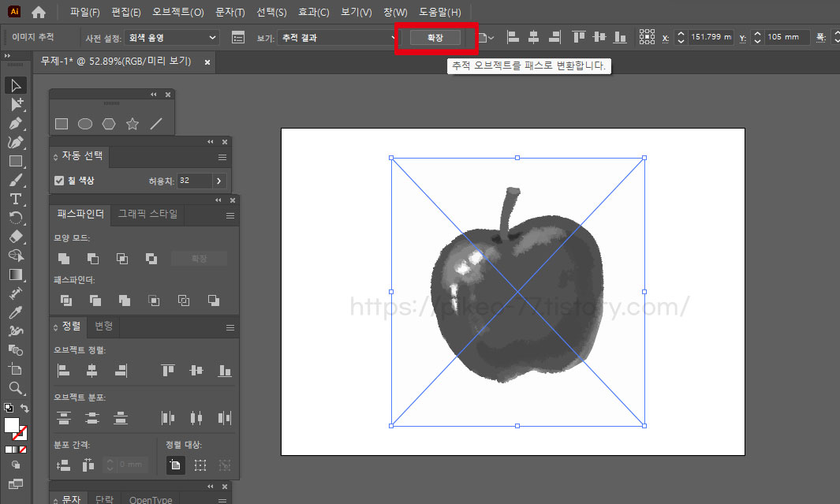Image resolution: width=840 pixels, height=504 pixels.
Task: Click the Y coordinate stepper arrows
Action: [757, 37]
